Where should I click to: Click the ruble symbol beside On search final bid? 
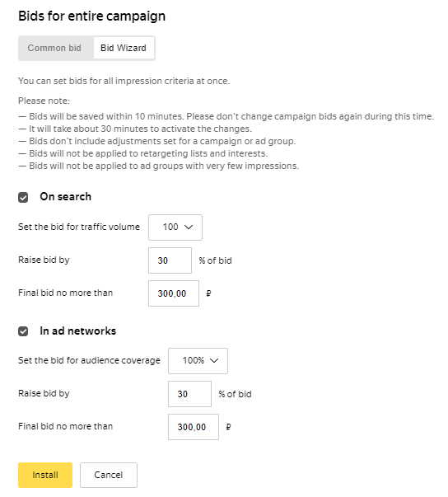point(208,293)
